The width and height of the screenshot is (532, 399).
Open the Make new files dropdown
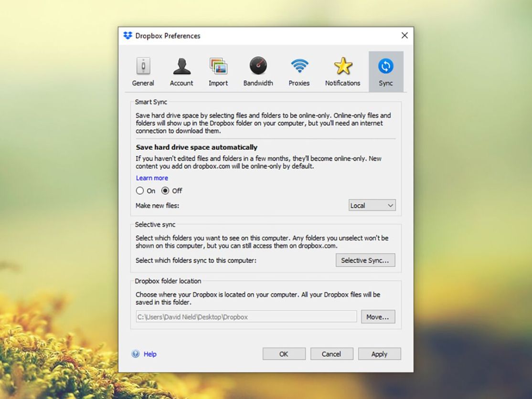coord(372,205)
